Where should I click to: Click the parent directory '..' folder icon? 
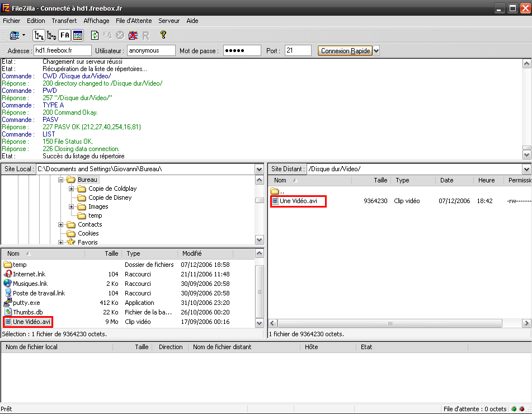coord(275,191)
